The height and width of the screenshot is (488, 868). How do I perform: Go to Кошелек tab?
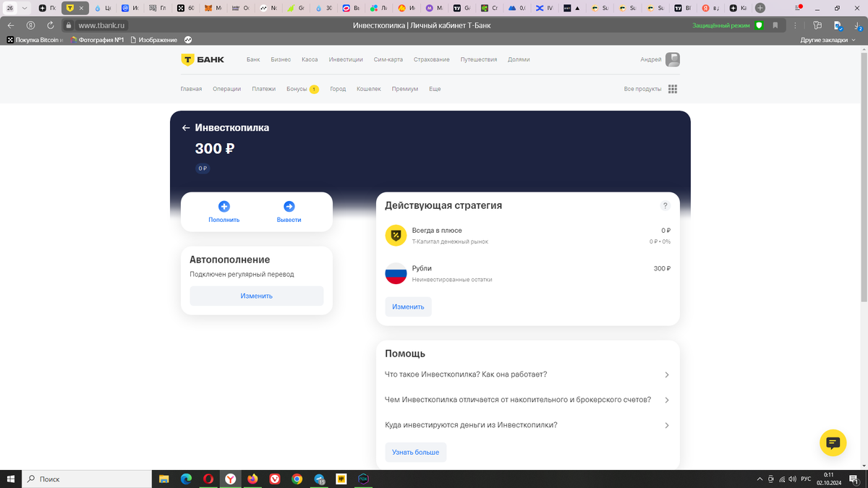tap(369, 89)
